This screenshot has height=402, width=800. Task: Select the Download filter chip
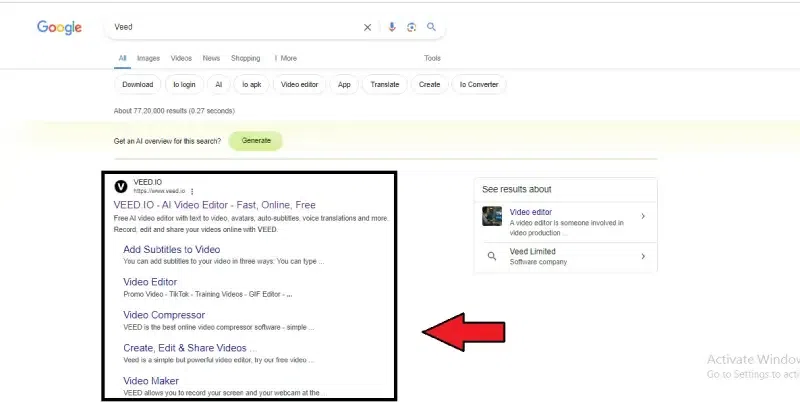(x=138, y=85)
